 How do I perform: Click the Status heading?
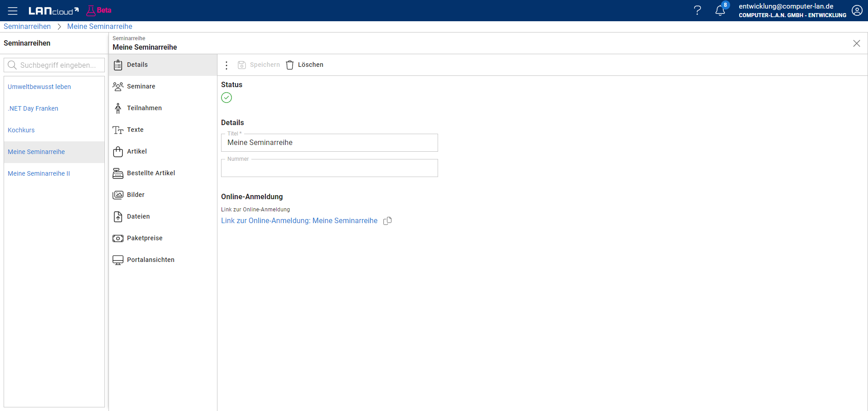[231, 85]
